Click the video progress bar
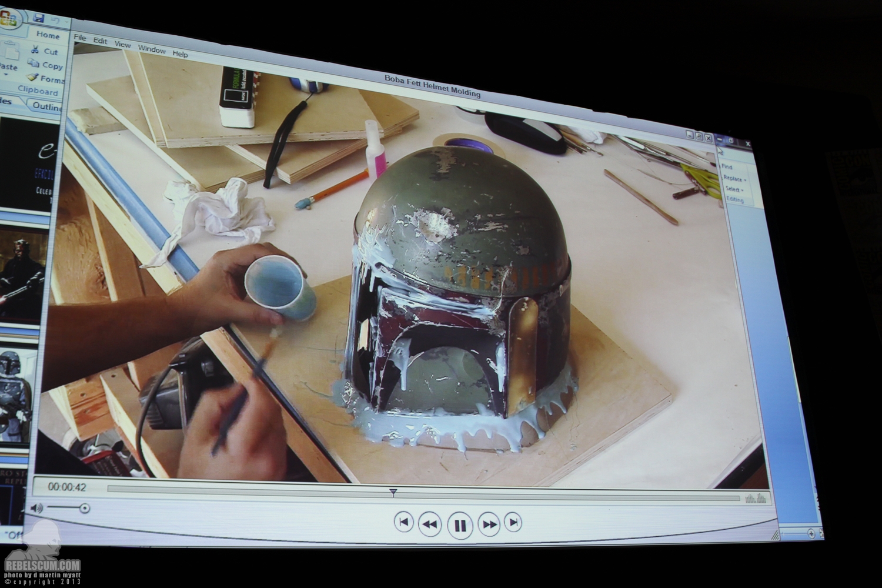The image size is (882, 588). pos(423,493)
